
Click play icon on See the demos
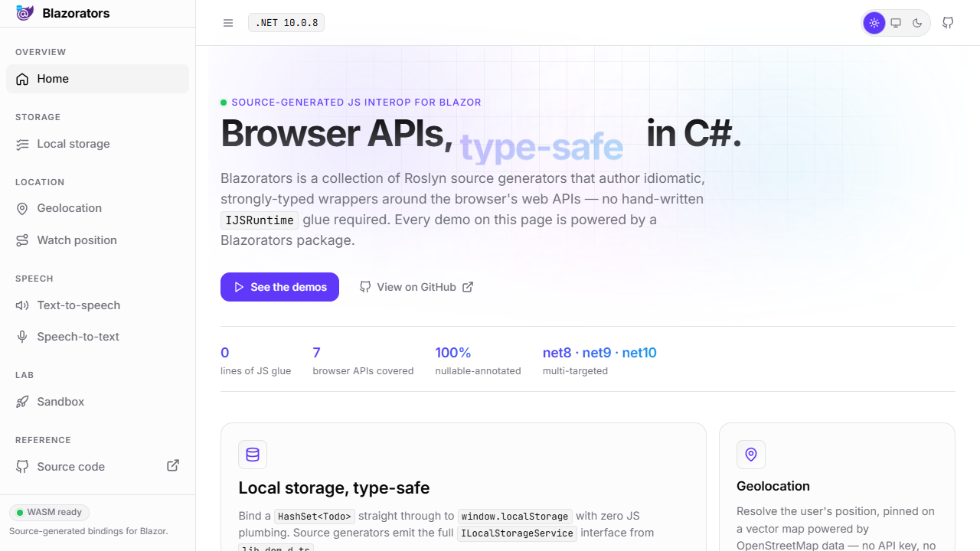239,287
